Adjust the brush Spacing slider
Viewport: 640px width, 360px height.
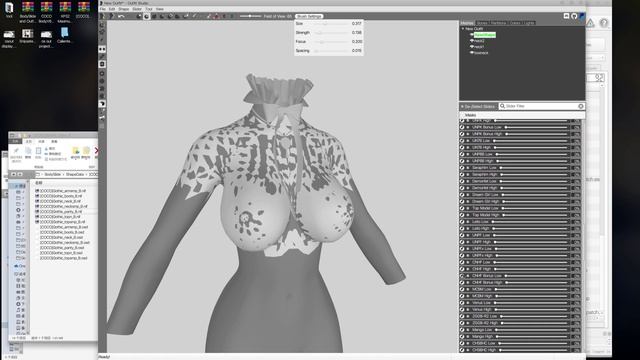pyautogui.click(x=330, y=51)
